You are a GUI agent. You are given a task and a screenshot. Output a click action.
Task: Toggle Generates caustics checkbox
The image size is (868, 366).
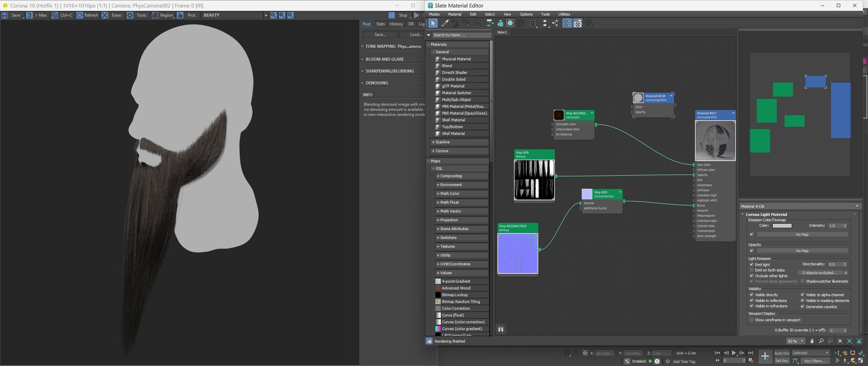point(803,307)
